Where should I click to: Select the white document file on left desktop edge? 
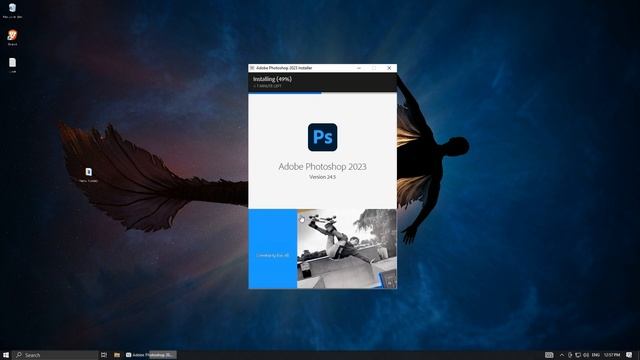12,65
